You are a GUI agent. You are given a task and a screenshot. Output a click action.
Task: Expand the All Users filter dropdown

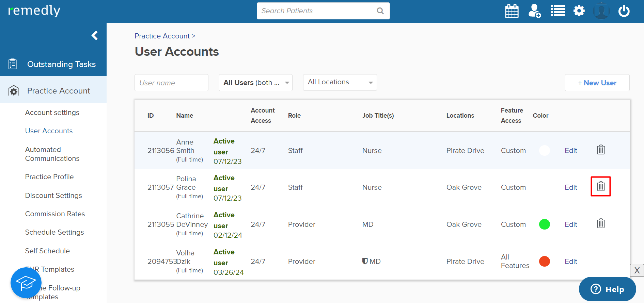coord(256,83)
